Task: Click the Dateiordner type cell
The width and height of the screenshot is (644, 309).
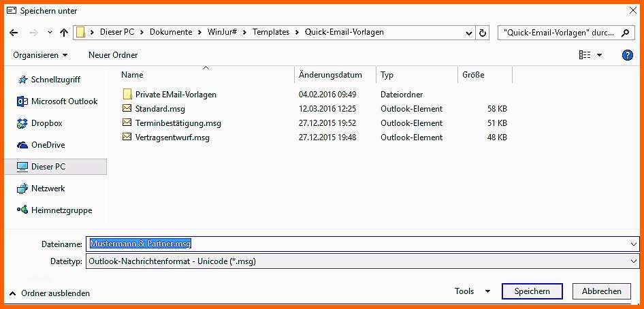Action: point(402,95)
